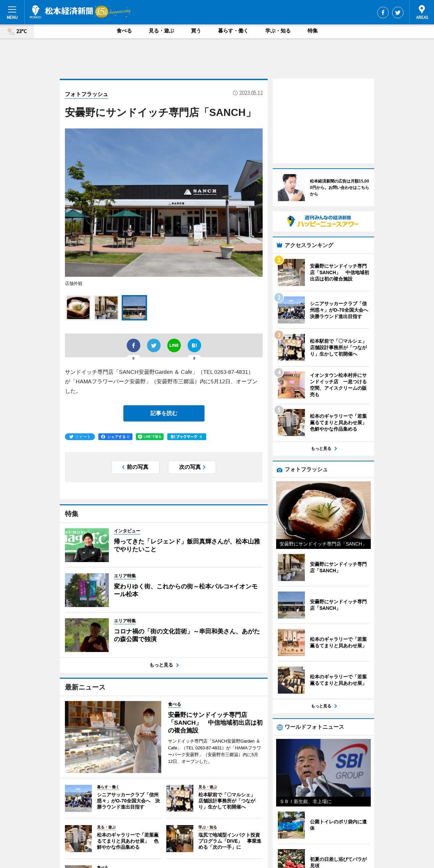Select the French toast thumbnail
Screen dimensions: 434x868
coord(78,308)
